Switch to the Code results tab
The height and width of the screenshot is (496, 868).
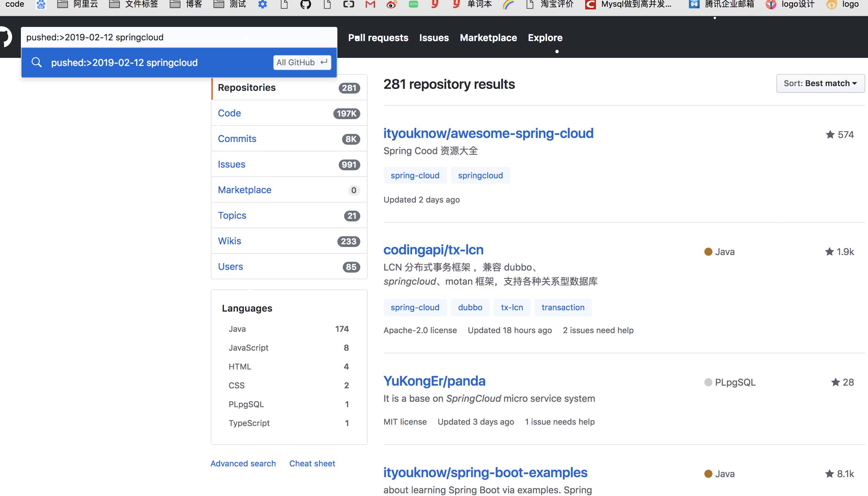[229, 113]
